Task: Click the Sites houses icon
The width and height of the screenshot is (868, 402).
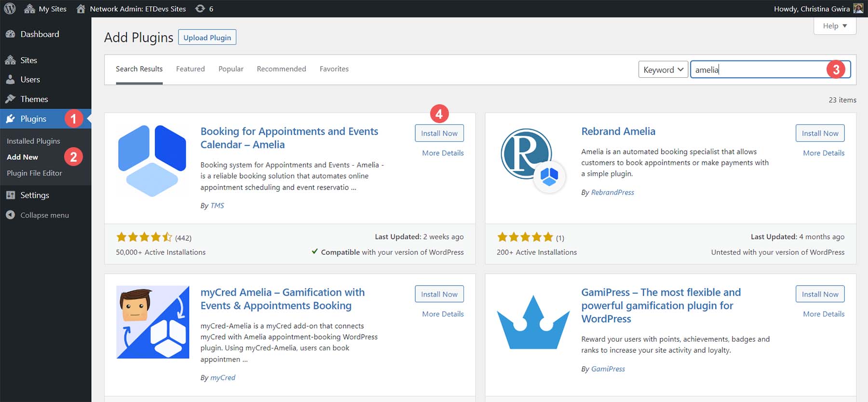Action: (x=10, y=60)
